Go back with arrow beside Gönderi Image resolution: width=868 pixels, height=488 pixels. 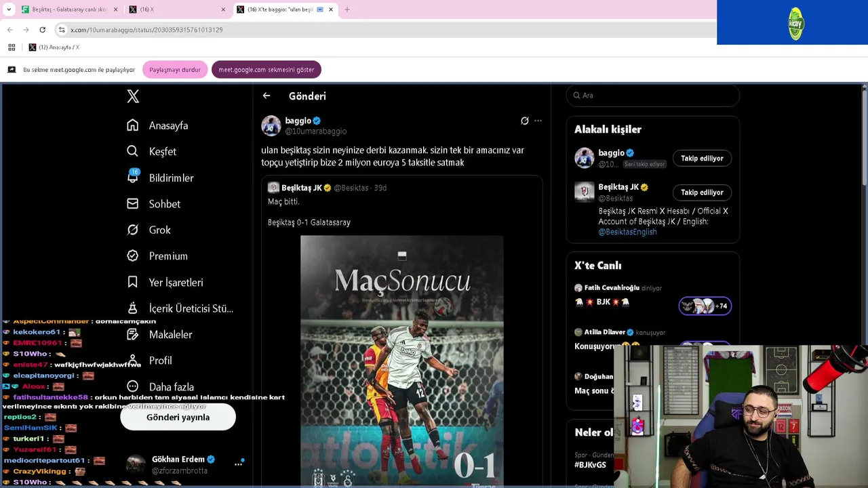click(267, 96)
